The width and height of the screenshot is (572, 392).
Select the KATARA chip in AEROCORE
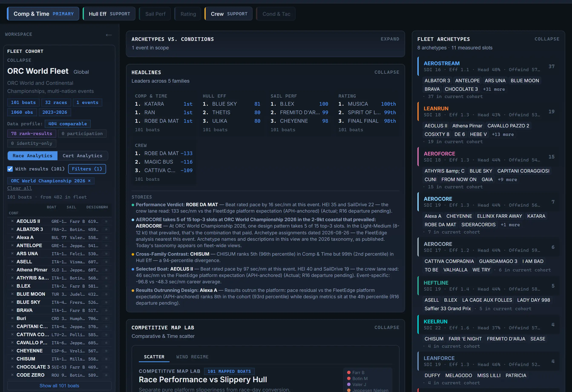[x=536, y=216]
